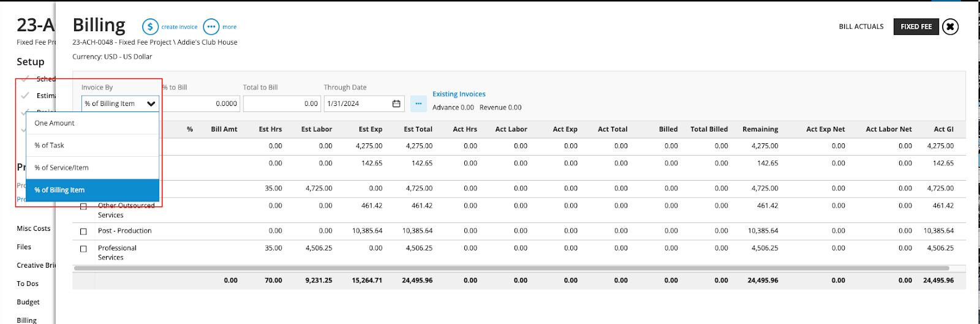Select % of Task option
This screenshot has height=324, width=980.
(50, 146)
